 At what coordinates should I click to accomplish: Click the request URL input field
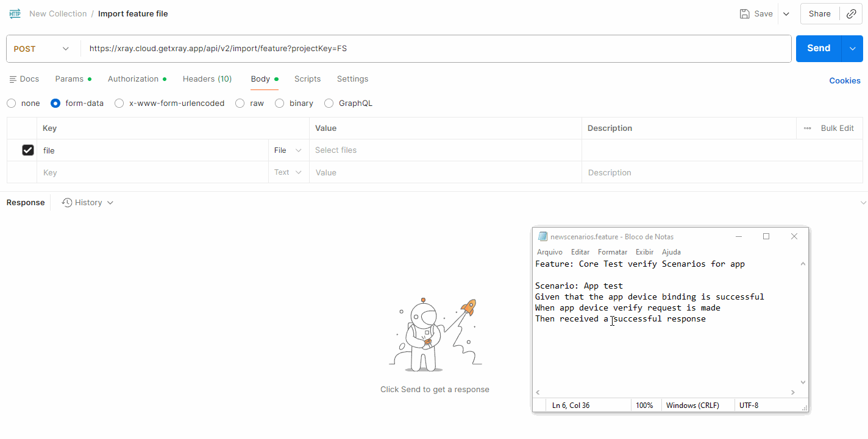tap(427, 49)
